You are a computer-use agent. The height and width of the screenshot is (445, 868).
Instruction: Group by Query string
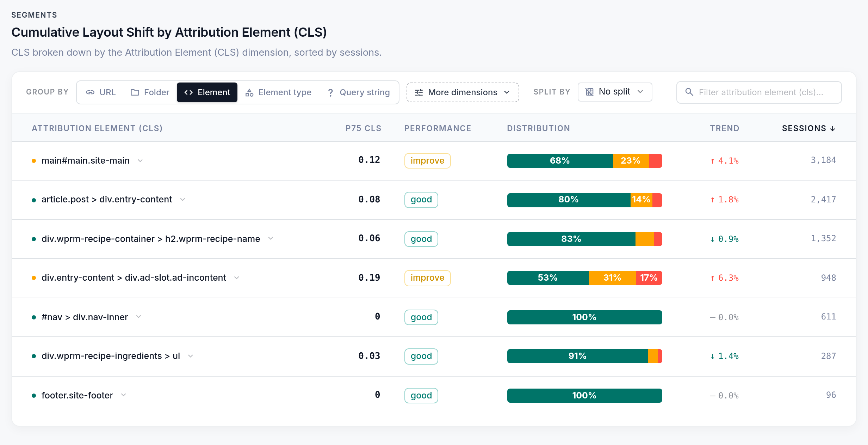tap(359, 92)
